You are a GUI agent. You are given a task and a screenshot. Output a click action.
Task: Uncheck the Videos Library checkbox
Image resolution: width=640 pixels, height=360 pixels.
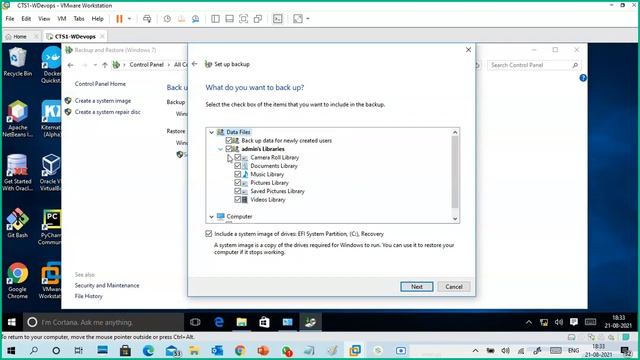pos(238,200)
